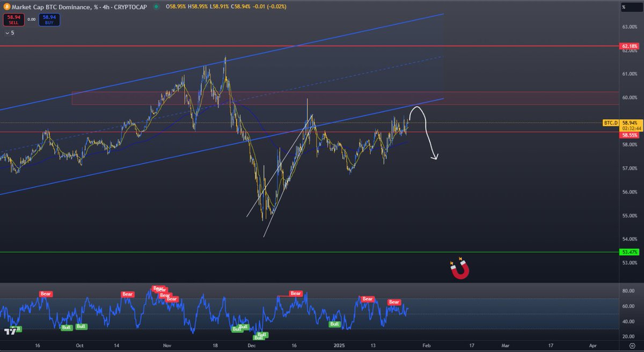This screenshot has height=352, width=644.
Task: Click the green market status dot
Action: (x=156, y=6)
